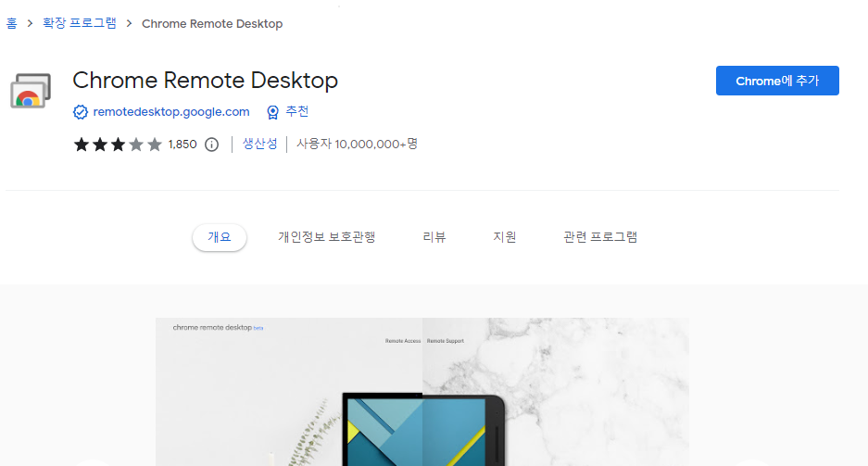This screenshot has width=868, height=466.
Task: Click the Chrome Remote Desktop app icon
Action: (31, 91)
